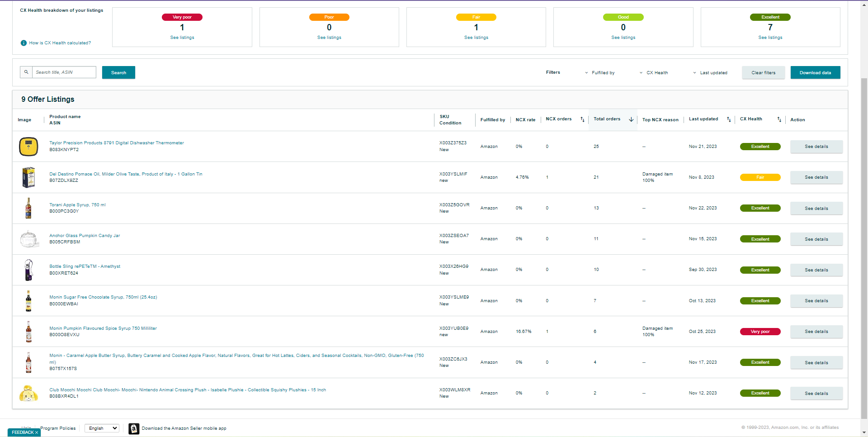This screenshot has height=437, width=868.
Task: Focus the Search title, ASIN input field
Action: pos(64,72)
